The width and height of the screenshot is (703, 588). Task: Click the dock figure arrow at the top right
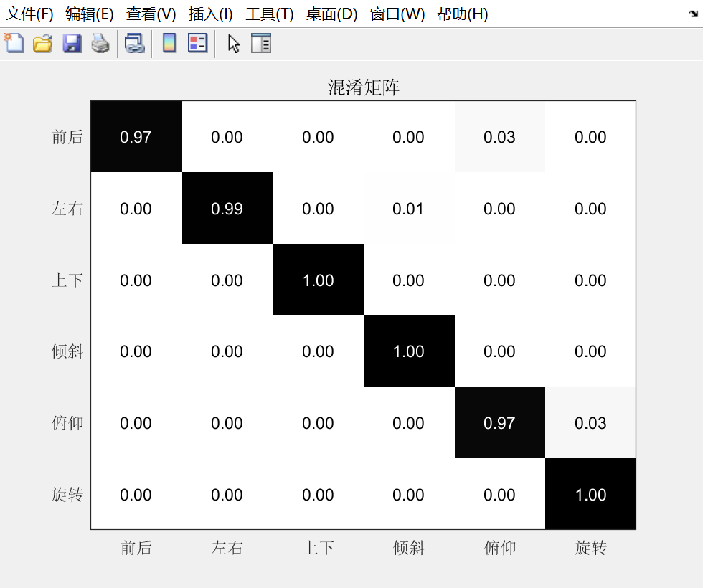point(694,14)
